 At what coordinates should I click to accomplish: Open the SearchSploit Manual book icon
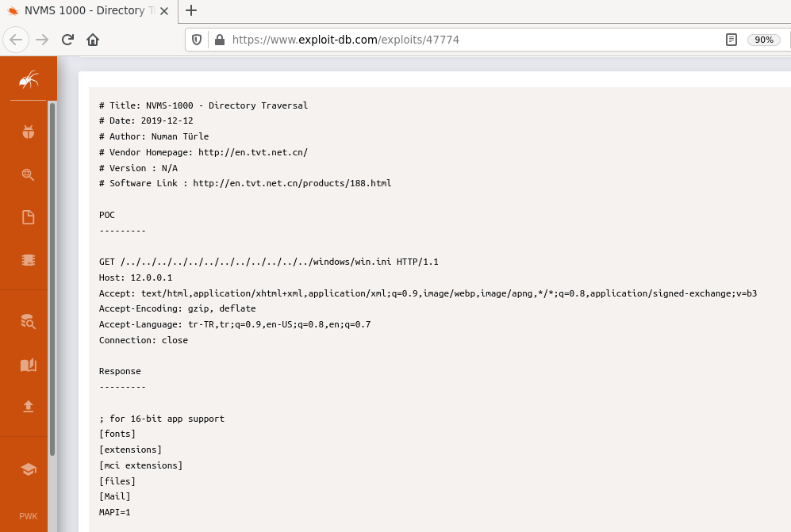click(29, 365)
